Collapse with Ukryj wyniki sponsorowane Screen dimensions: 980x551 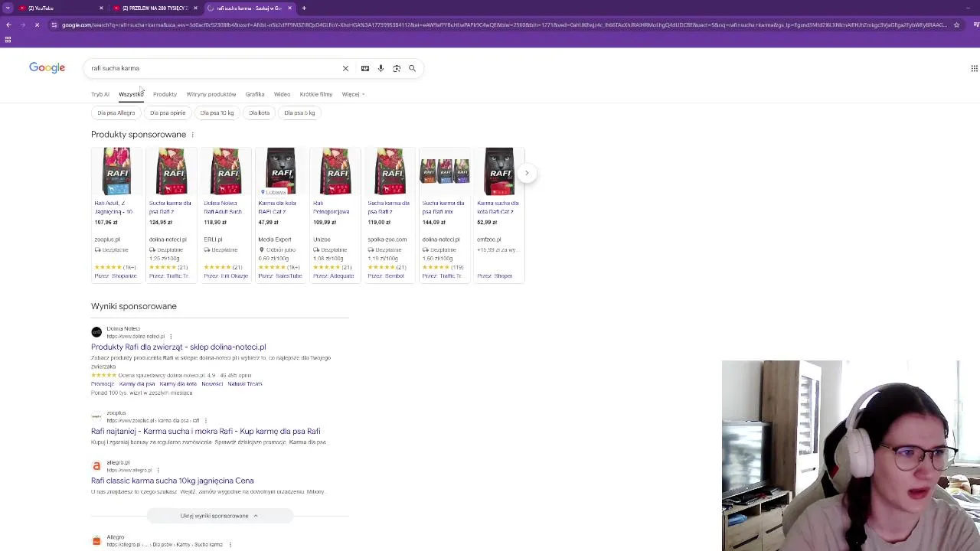click(219, 516)
